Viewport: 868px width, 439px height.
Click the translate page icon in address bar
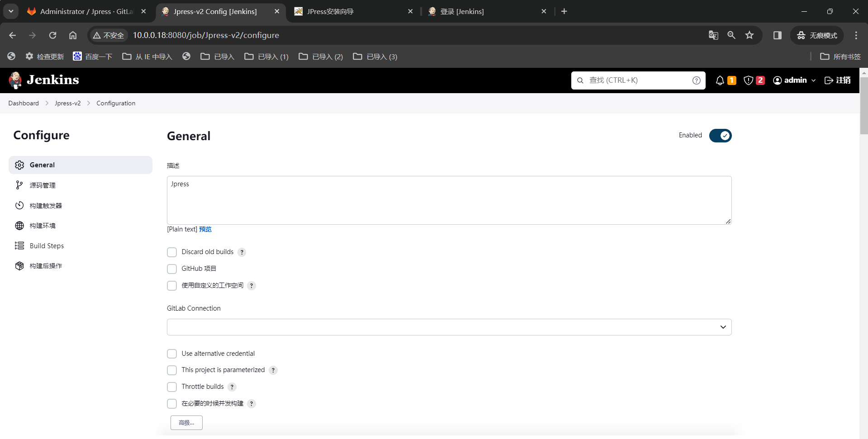click(x=713, y=35)
